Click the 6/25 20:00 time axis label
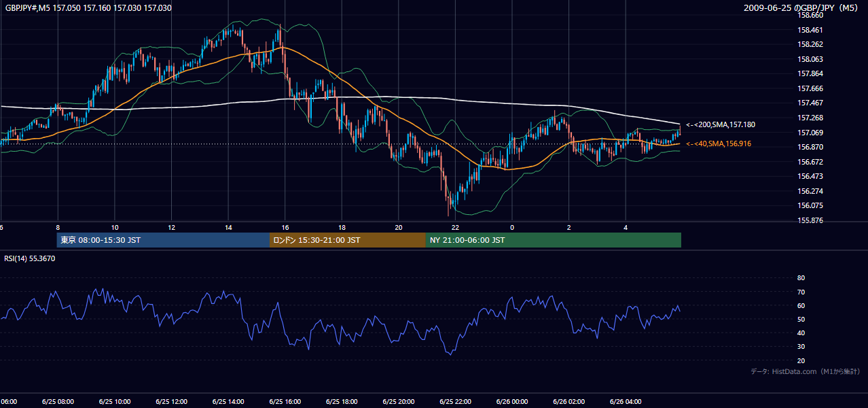 pos(399,401)
